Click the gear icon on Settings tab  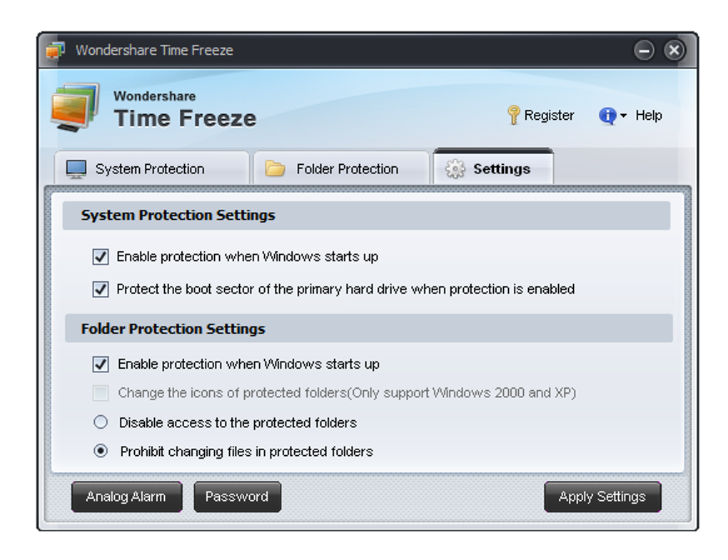[x=455, y=169]
